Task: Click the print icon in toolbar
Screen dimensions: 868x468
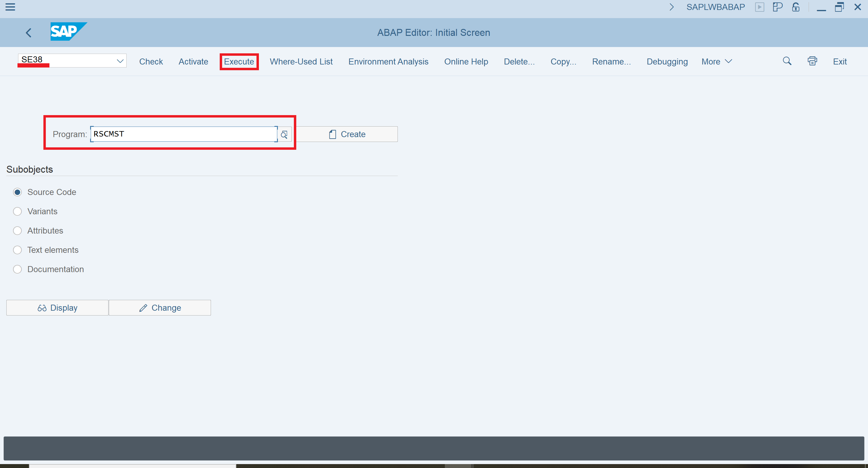Action: (812, 61)
